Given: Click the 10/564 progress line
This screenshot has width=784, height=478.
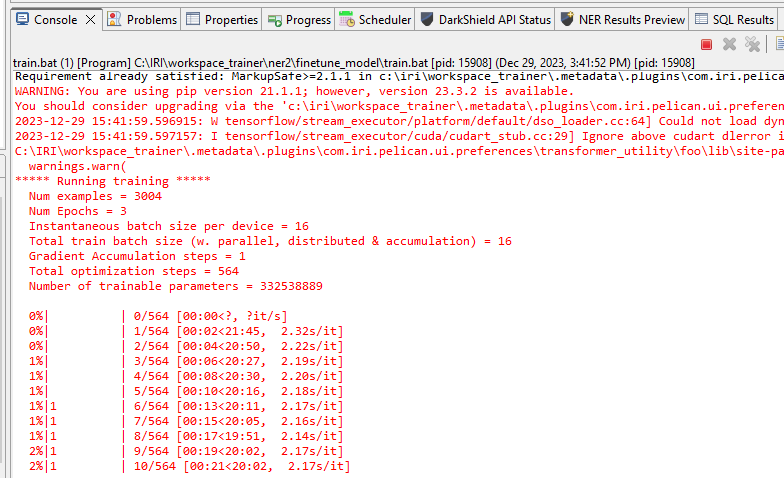Looking at the screenshot, I should coord(190,466).
